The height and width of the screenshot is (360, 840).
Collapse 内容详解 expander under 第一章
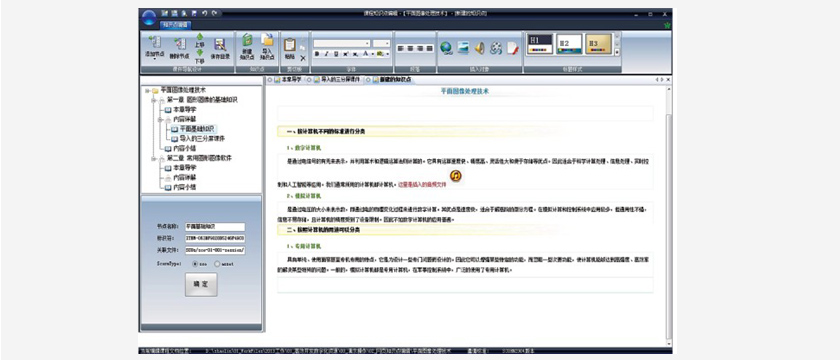coord(160,119)
